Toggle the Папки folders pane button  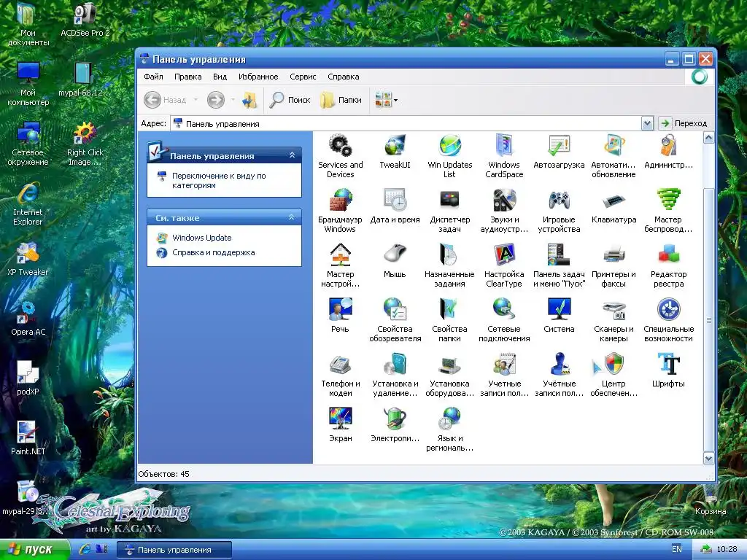coord(341,100)
